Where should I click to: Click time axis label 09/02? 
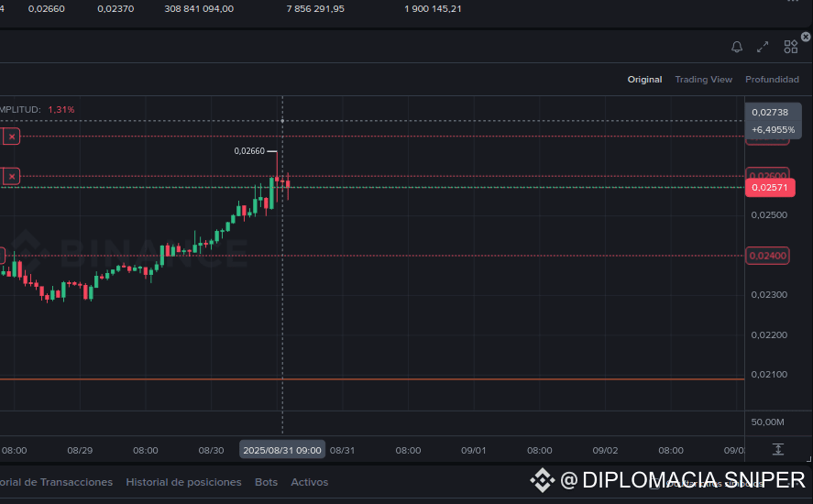point(605,450)
